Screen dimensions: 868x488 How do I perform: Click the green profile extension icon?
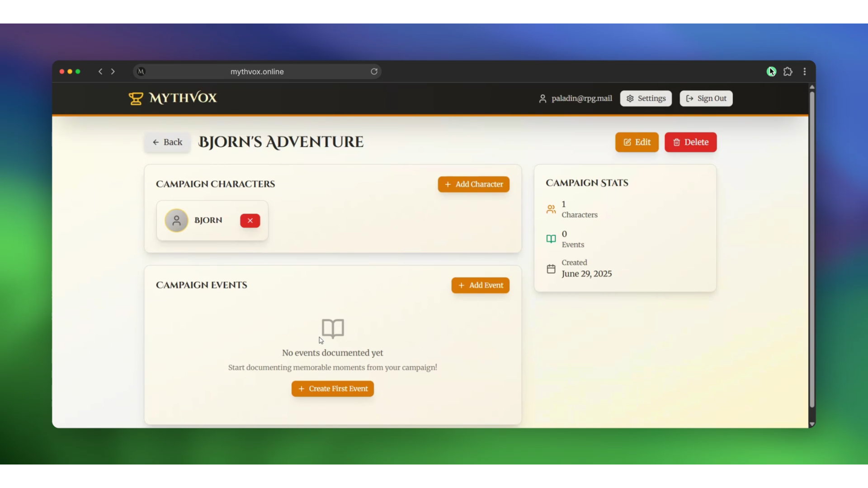[x=771, y=71]
